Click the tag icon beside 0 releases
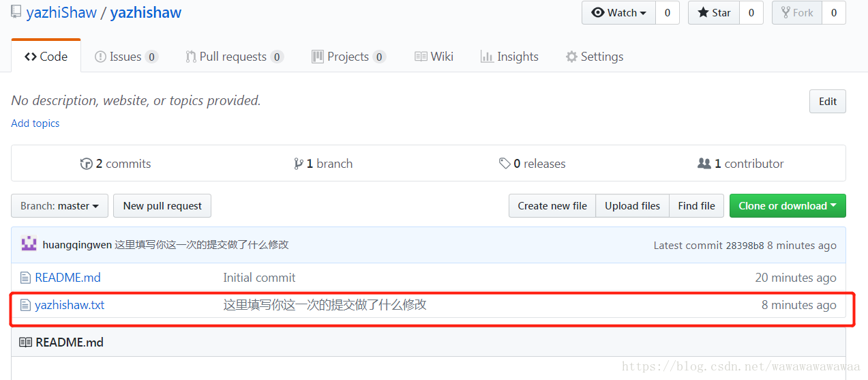 click(x=505, y=164)
